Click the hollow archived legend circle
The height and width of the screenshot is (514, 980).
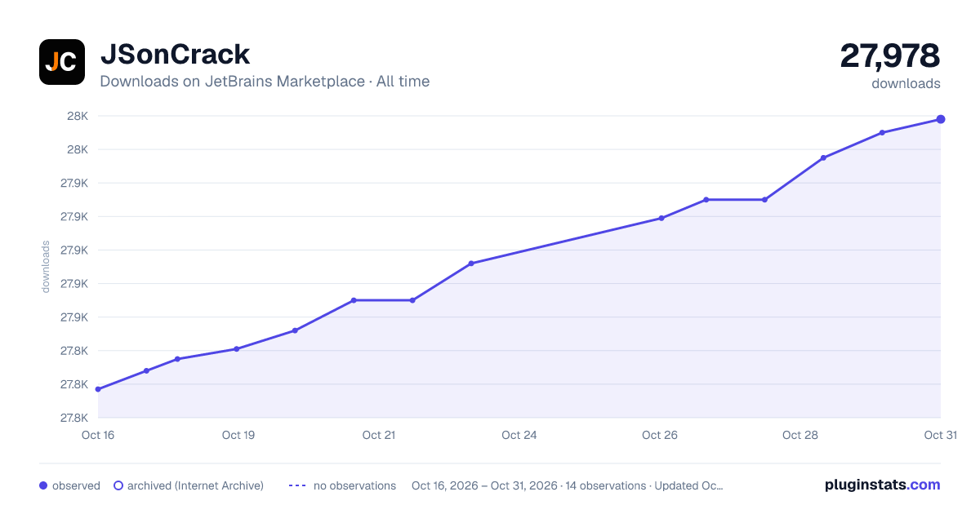[118, 485]
